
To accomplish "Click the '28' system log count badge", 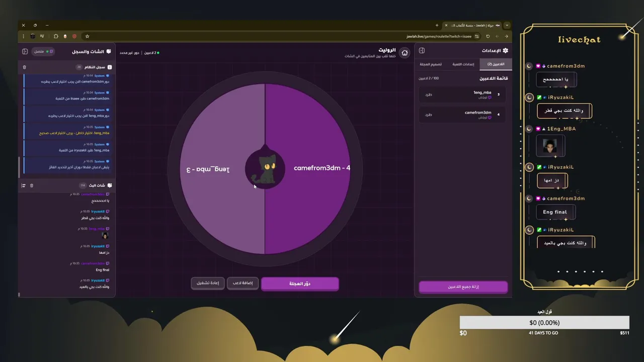I will click(79, 67).
